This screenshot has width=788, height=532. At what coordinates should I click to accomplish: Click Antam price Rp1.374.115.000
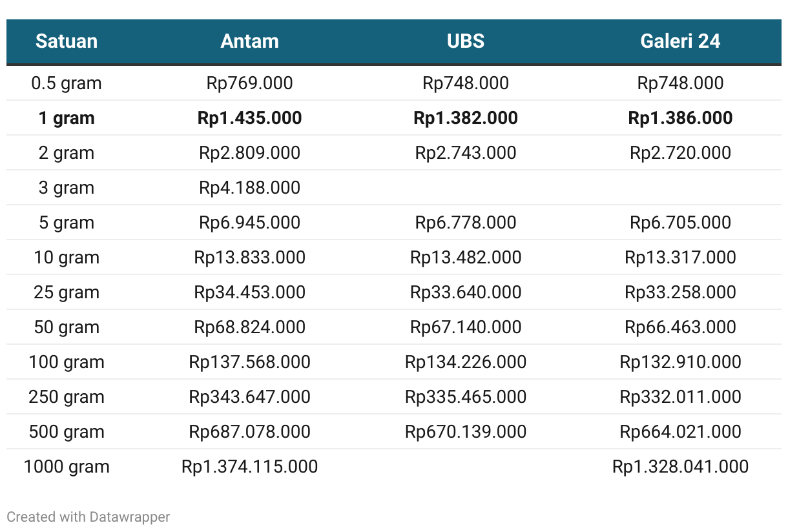250,467
